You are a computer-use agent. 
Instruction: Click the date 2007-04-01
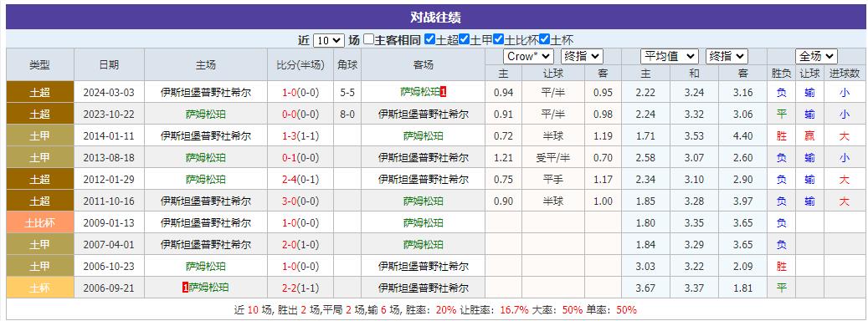109,245
